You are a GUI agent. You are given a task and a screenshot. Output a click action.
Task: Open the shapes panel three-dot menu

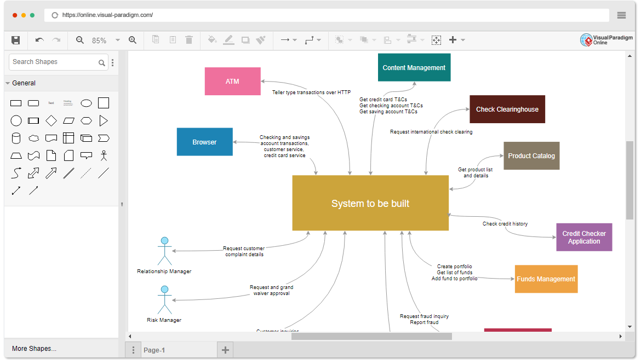[112, 62]
